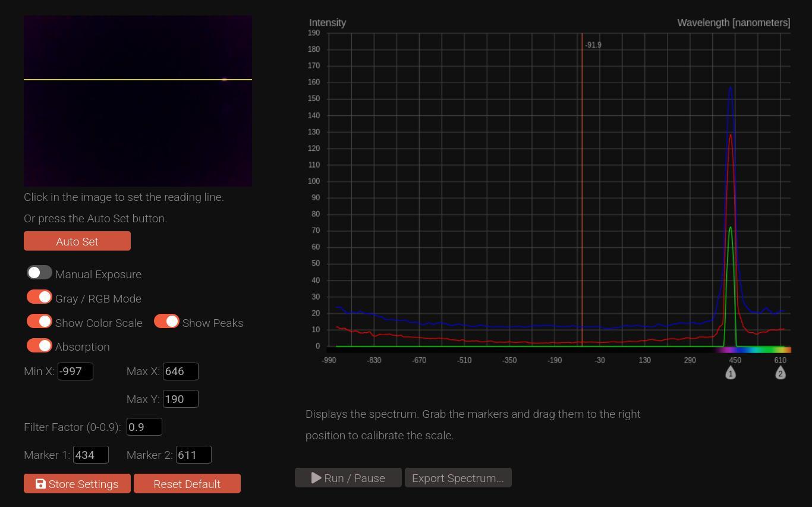The height and width of the screenshot is (507, 812).
Task: Click the blue peak top in spectrum
Action: click(731, 88)
